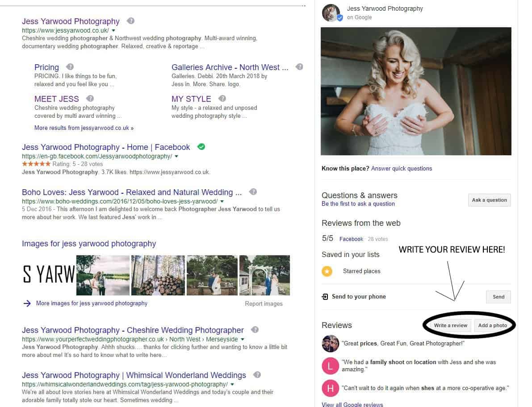The width and height of the screenshot is (532, 407).
Task: Click Jess Yarwood Photography profile avatar
Action: pyautogui.click(x=331, y=13)
